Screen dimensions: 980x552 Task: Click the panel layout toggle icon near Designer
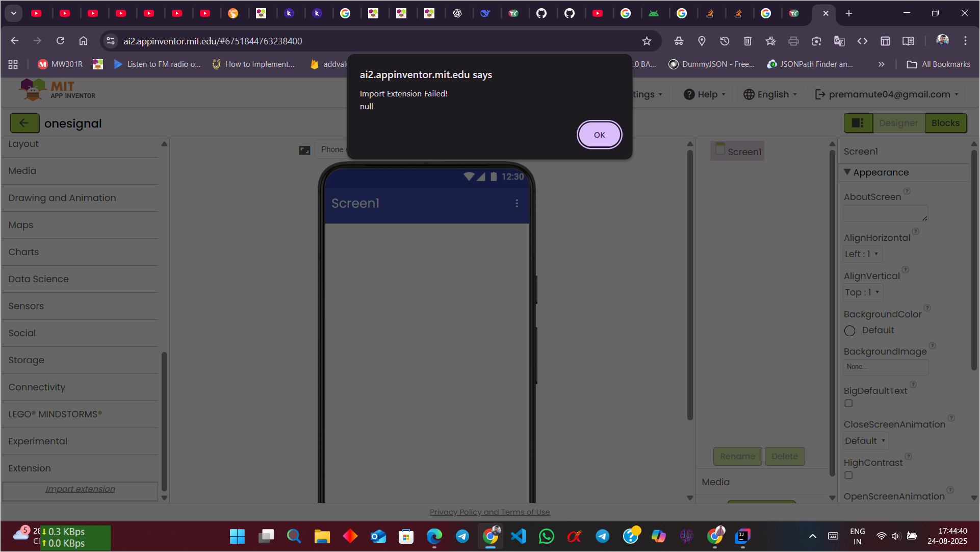pos(858,123)
